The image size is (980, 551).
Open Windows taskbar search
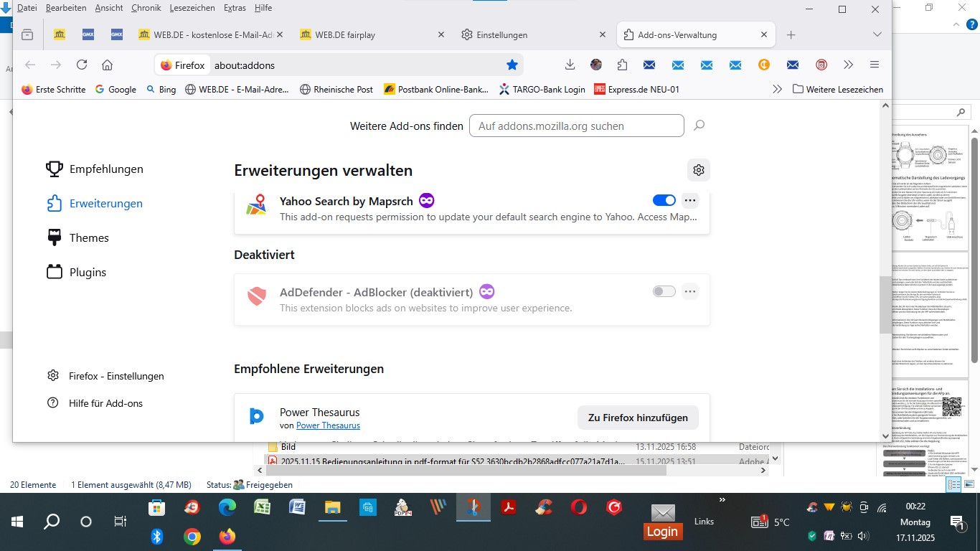(x=52, y=522)
